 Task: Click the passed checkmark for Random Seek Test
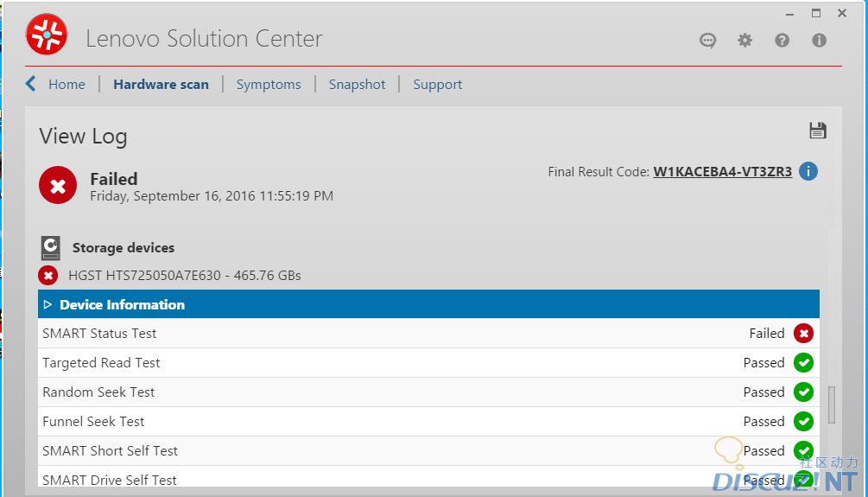pos(803,392)
